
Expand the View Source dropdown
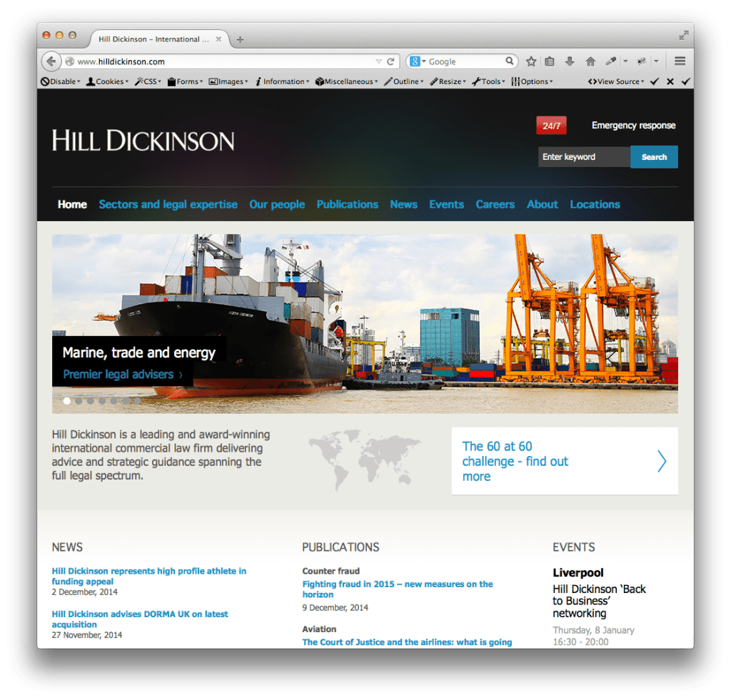pyautogui.click(x=615, y=81)
